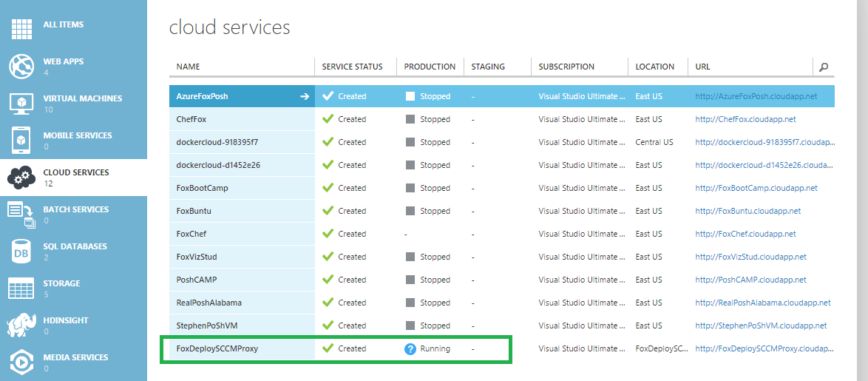
Task: Select the Mobile Services phone icon
Action: 22,141
